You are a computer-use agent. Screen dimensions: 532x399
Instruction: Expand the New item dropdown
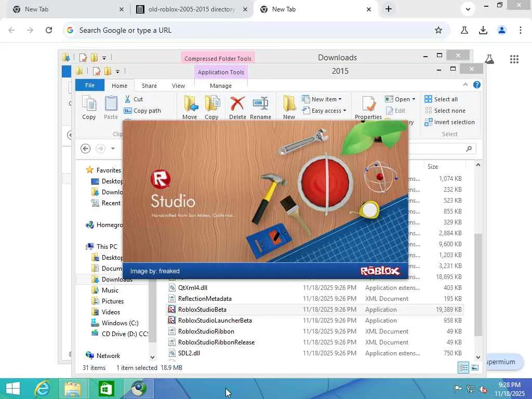(340, 99)
